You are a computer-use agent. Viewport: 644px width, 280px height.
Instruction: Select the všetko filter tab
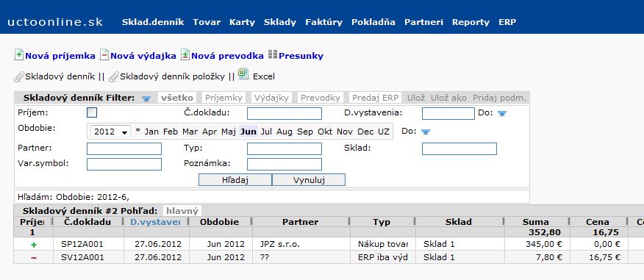[x=177, y=98]
